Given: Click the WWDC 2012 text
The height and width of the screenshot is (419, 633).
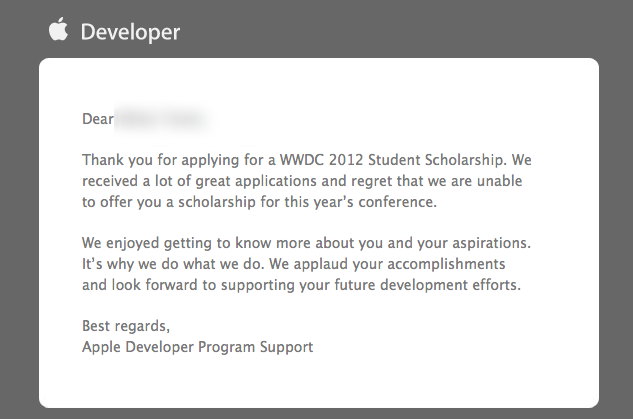Looking at the screenshot, I should 321,160.
